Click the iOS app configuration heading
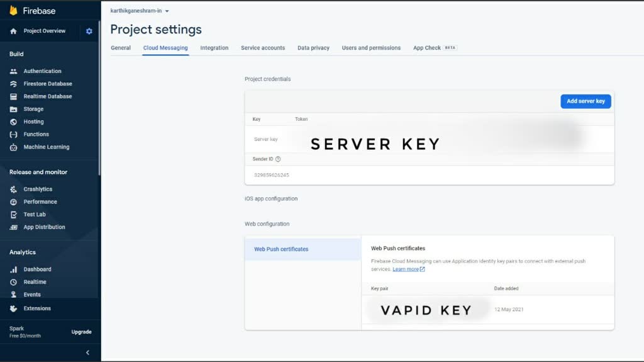This screenshot has height=362, width=644. pyautogui.click(x=271, y=199)
